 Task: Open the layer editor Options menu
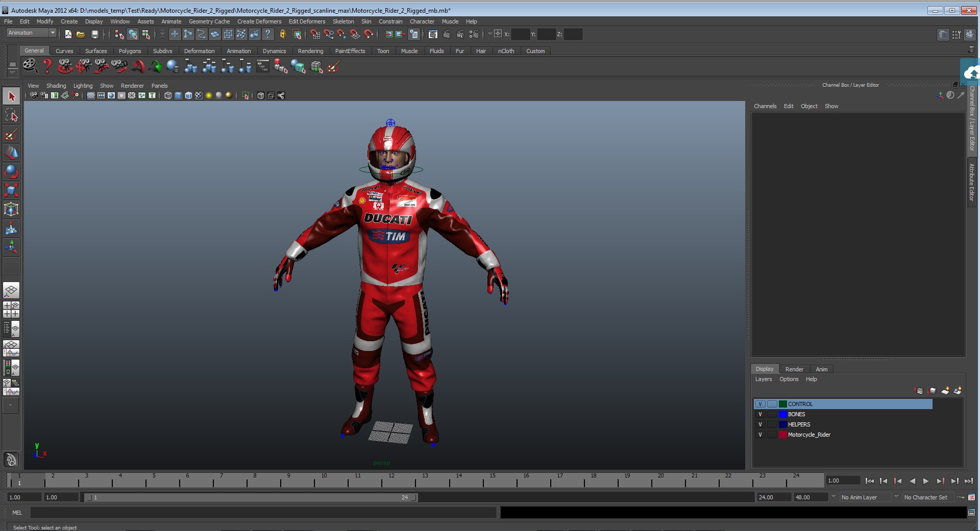pyautogui.click(x=789, y=379)
